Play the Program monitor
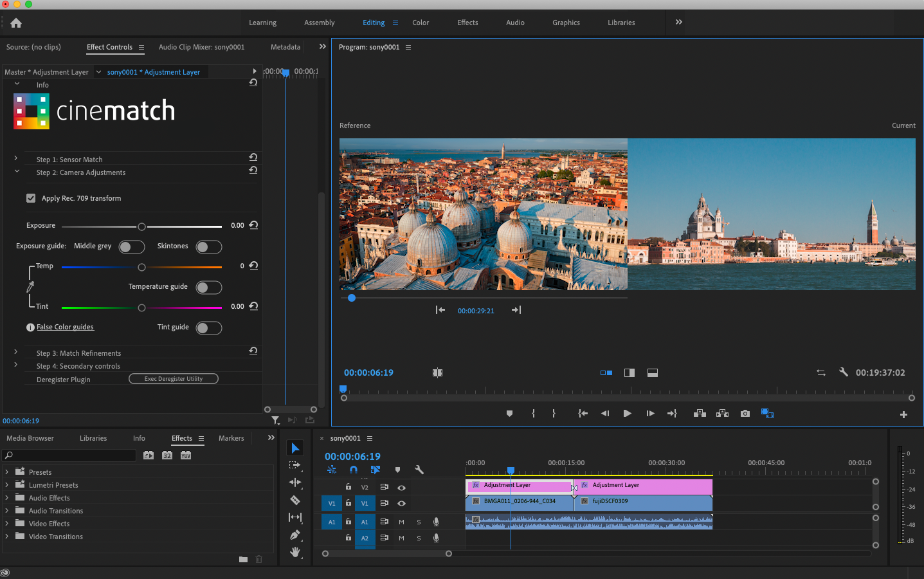 [628, 414]
